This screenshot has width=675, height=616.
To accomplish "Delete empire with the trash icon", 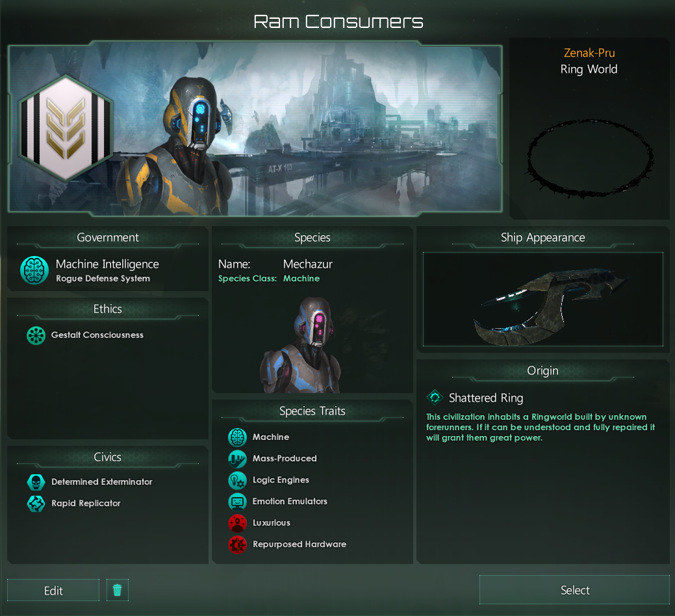I will pos(117,590).
